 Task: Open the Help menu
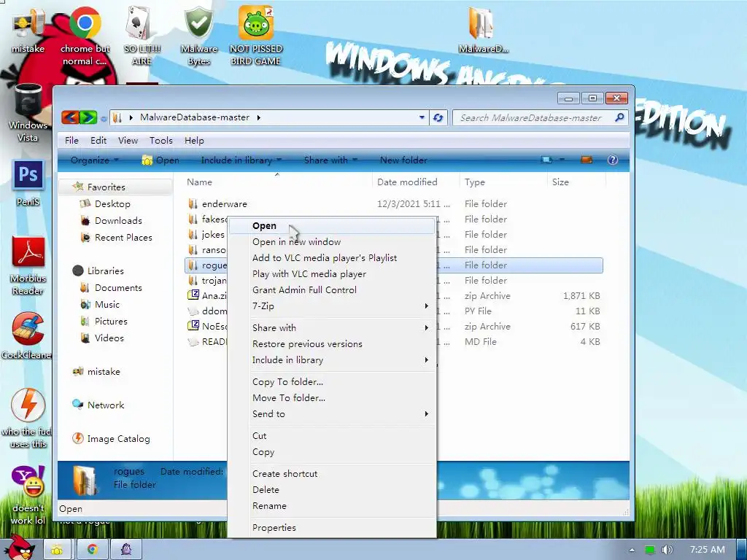(x=194, y=141)
